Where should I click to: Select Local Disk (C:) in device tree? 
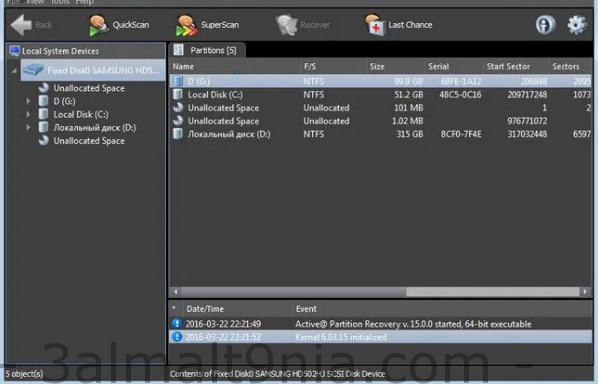pos(80,114)
